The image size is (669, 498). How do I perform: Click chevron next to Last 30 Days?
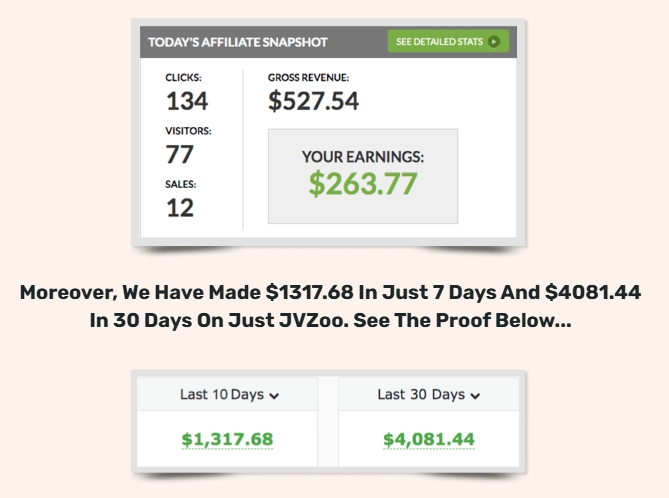click(x=475, y=396)
